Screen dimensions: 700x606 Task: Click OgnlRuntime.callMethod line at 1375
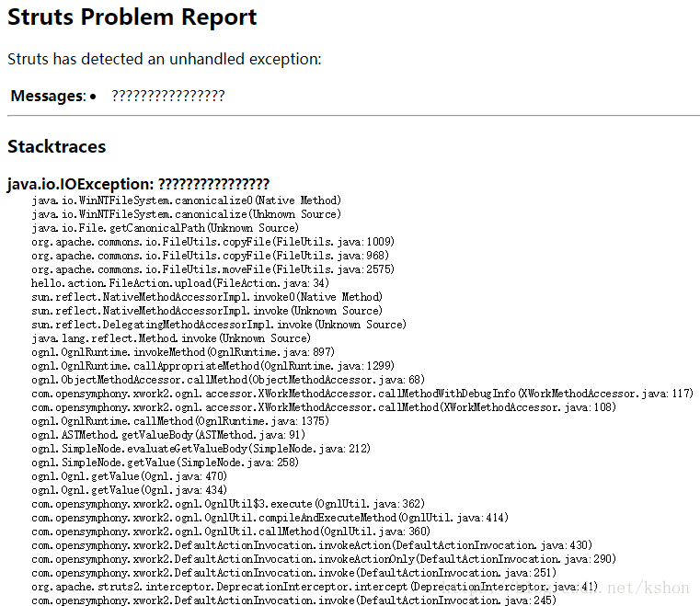click(x=180, y=422)
